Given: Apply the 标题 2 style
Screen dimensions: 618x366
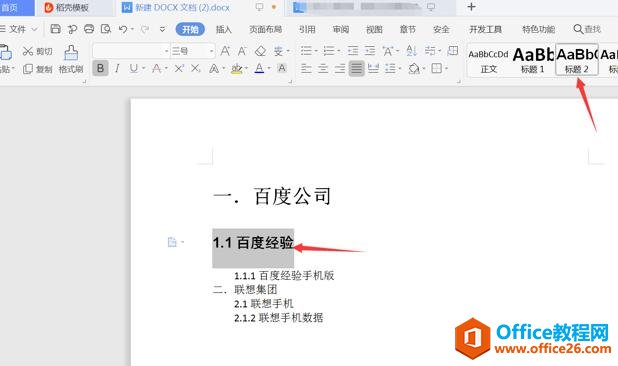Looking at the screenshot, I should point(577,60).
